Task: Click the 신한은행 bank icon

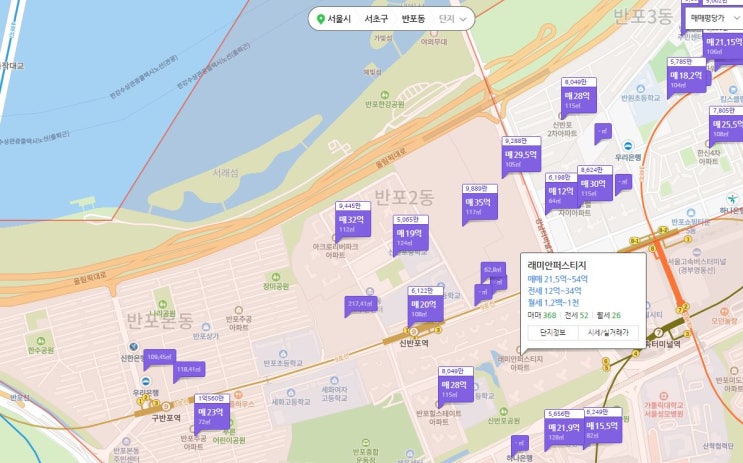Action: point(134,347)
